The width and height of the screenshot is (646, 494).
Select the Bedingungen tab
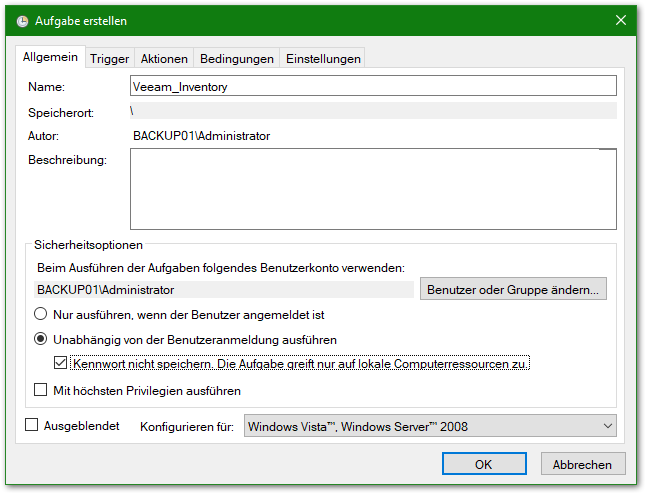[236, 59]
